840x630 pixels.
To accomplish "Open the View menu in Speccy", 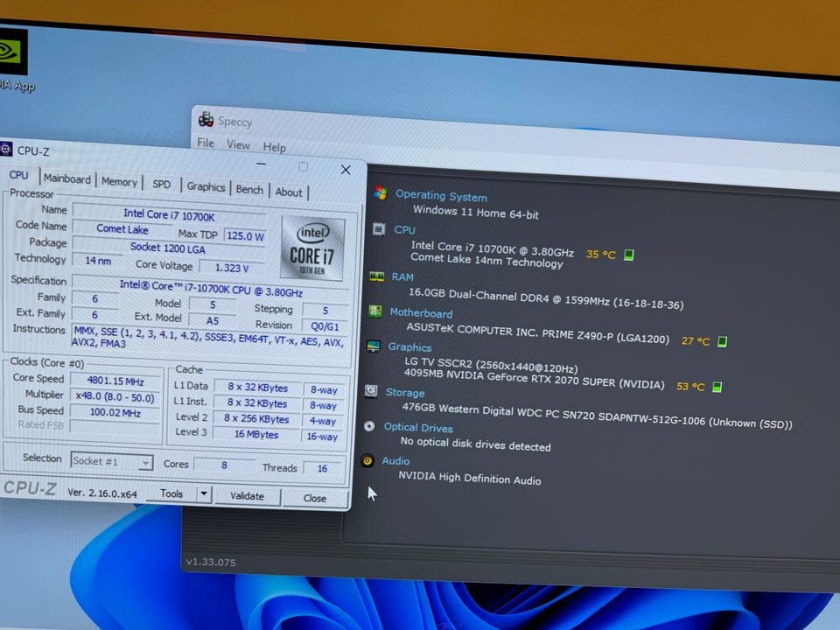I will click(x=238, y=145).
